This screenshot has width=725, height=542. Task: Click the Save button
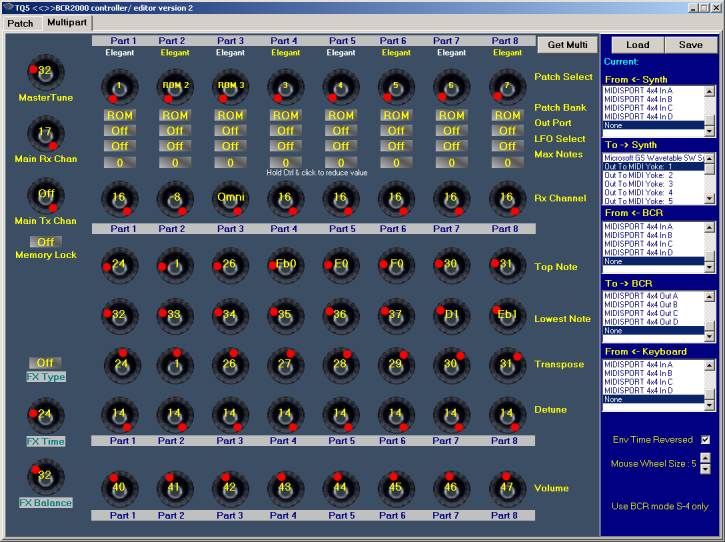point(690,44)
